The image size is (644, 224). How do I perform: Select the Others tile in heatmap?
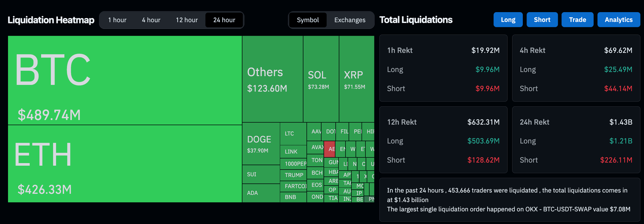[273, 79]
